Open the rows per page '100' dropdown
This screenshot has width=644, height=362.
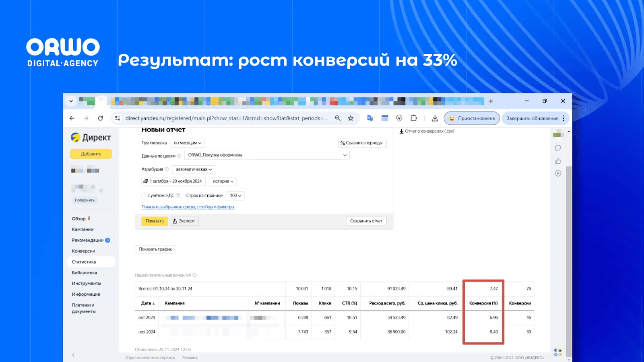pos(235,196)
